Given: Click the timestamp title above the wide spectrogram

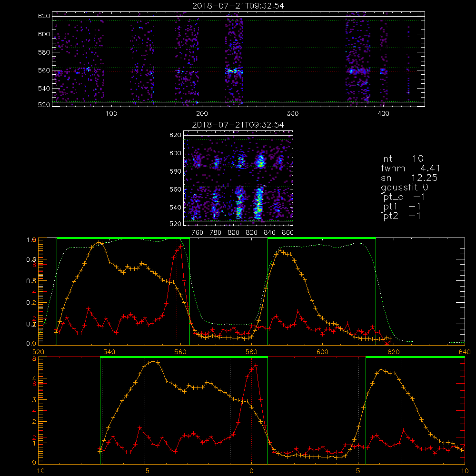Looking at the screenshot, I should [238, 6].
